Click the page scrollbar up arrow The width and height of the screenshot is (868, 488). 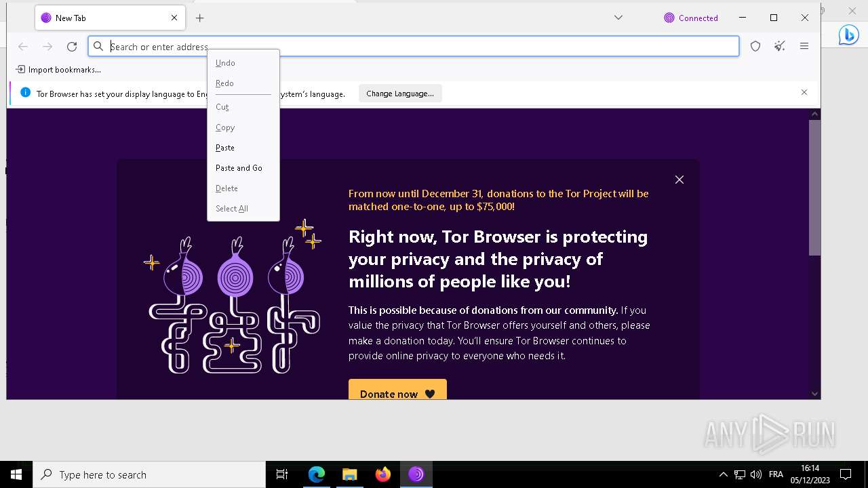[x=814, y=115]
